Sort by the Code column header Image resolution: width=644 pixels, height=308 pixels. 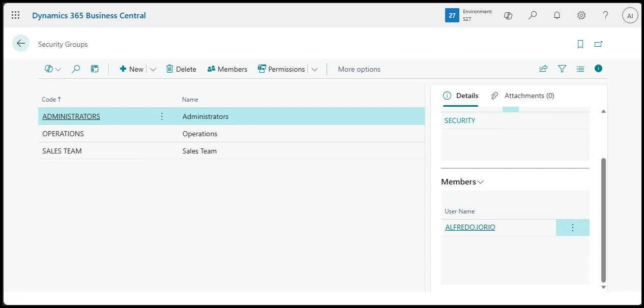click(51, 100)
